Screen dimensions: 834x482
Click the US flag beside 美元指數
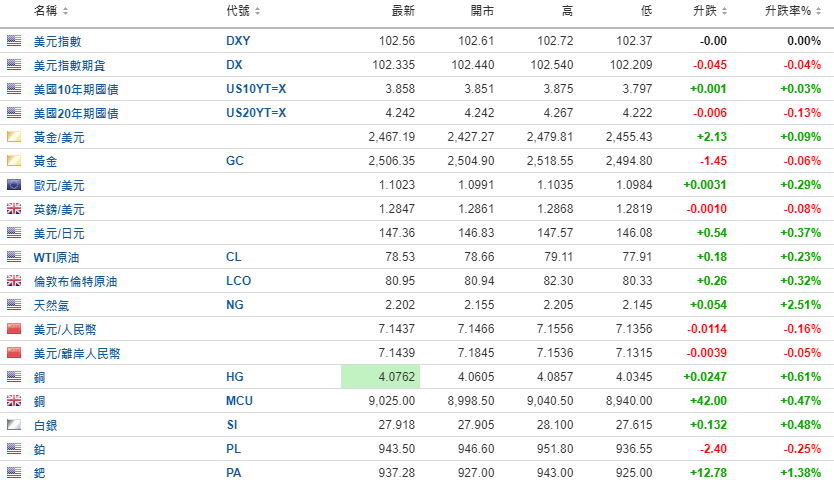click(x=14, y=41)
